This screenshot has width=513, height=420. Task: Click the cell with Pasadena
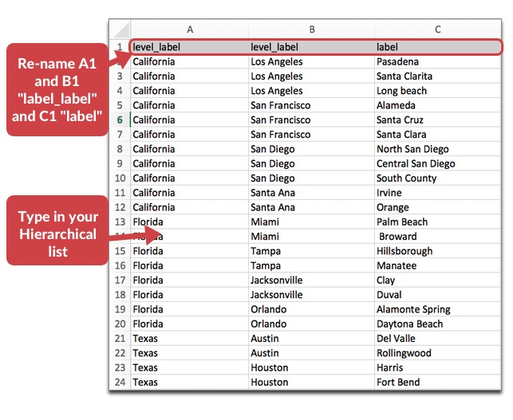(x=438, y=61)
